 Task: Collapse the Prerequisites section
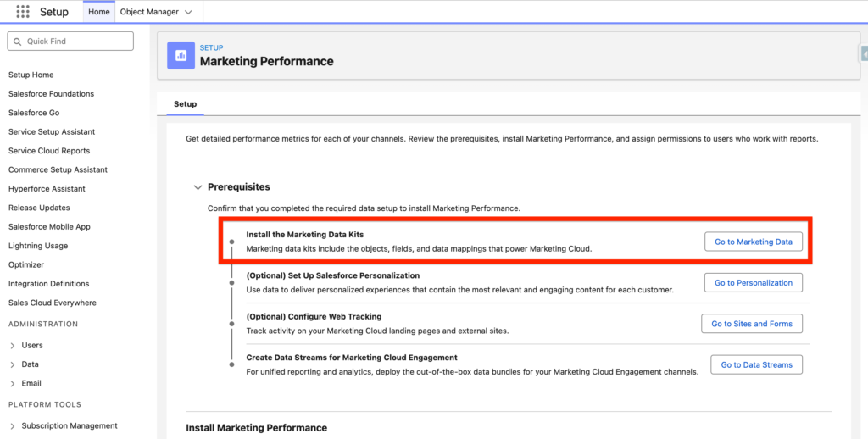198,187
